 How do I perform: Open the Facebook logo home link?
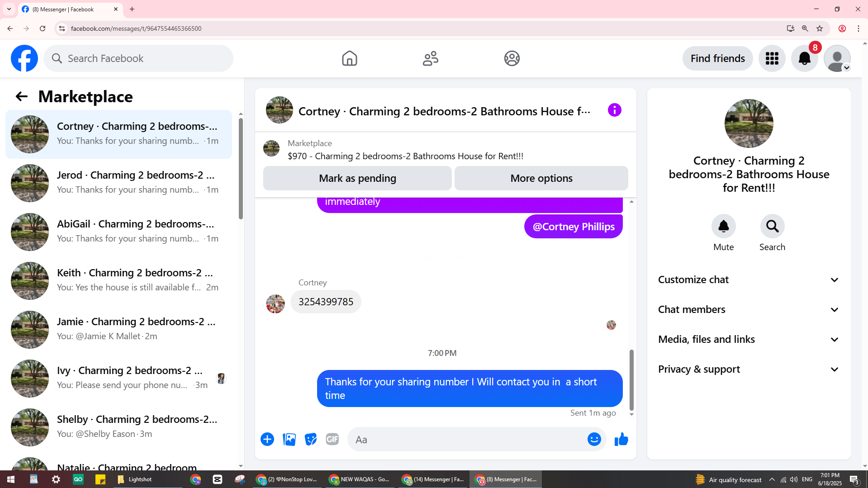click(24, 58)
